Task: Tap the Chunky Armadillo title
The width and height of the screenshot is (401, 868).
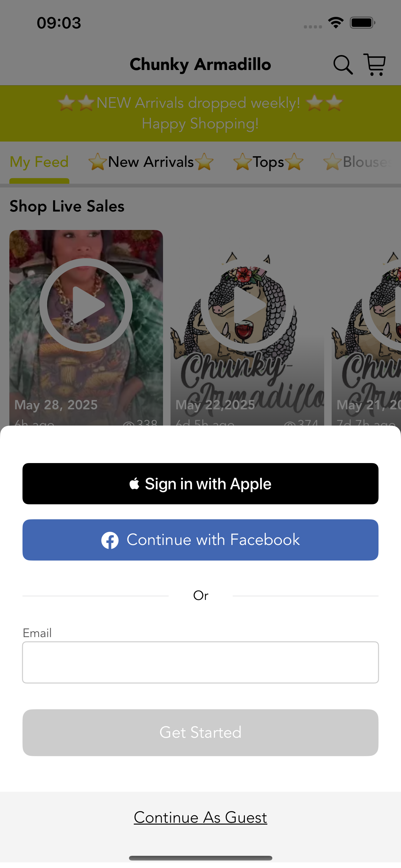Action: tap(200, 64)
